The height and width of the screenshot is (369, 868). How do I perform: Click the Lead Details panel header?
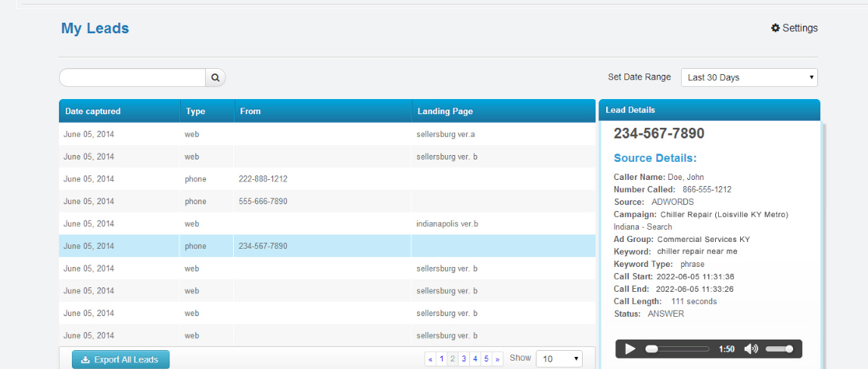click(709, 110)
